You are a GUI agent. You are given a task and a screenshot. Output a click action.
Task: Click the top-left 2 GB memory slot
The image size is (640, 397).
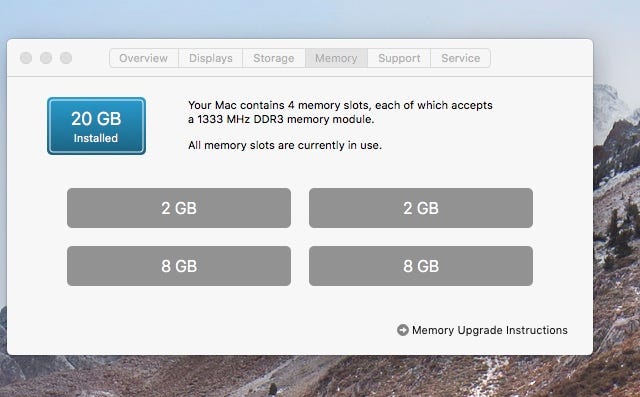pyautogui.click(x=179, y=208)
